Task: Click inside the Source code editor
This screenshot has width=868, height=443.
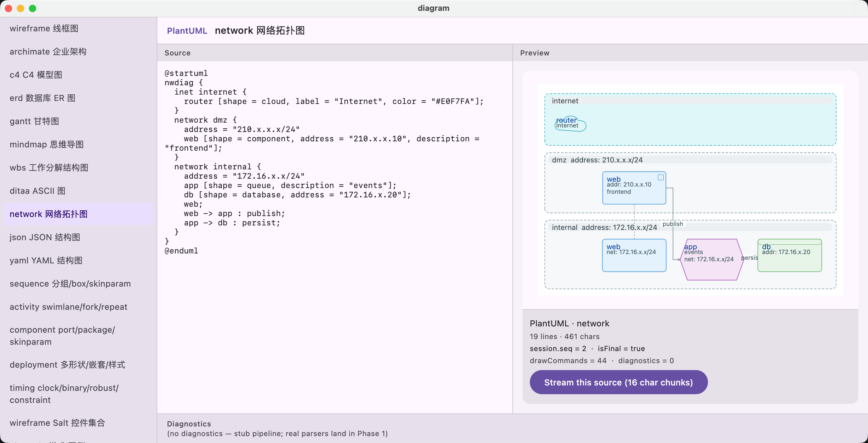Action: coord(335,237)
